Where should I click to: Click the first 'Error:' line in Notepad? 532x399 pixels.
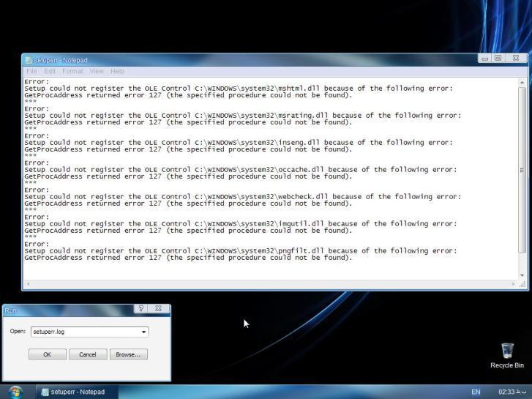[x=37, y=82]
